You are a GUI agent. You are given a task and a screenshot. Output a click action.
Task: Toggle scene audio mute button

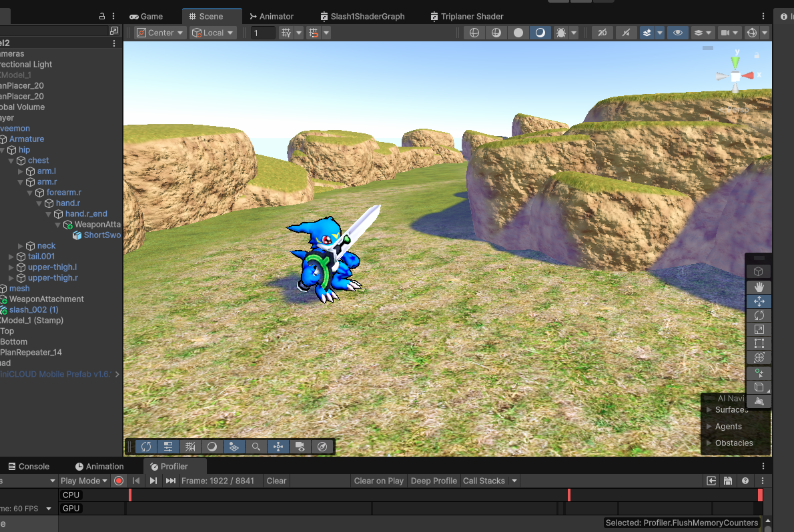tap(626, 33)
